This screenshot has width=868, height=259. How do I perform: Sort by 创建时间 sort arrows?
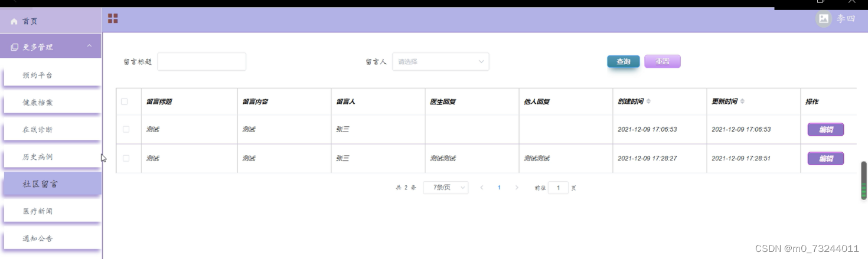tap(648, 101)
